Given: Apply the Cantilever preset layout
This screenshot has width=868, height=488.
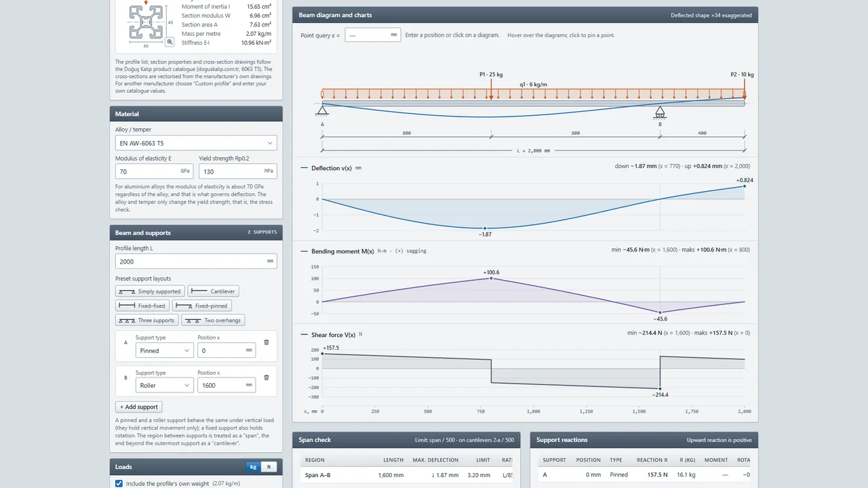Looking at the screenshot, I should 214,291.
